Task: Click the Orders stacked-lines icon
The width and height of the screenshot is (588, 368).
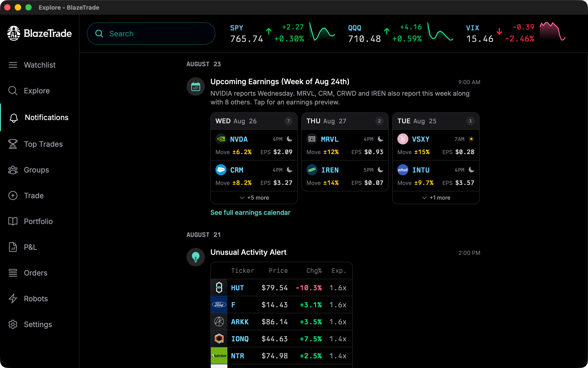Action: click(x=13, y=273)
